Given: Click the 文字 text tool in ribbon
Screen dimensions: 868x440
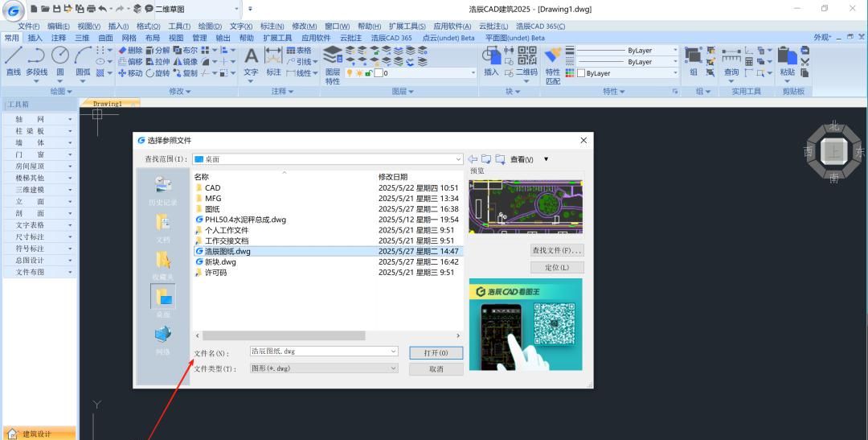Looking at the screenshot, I should coord(251,61).
